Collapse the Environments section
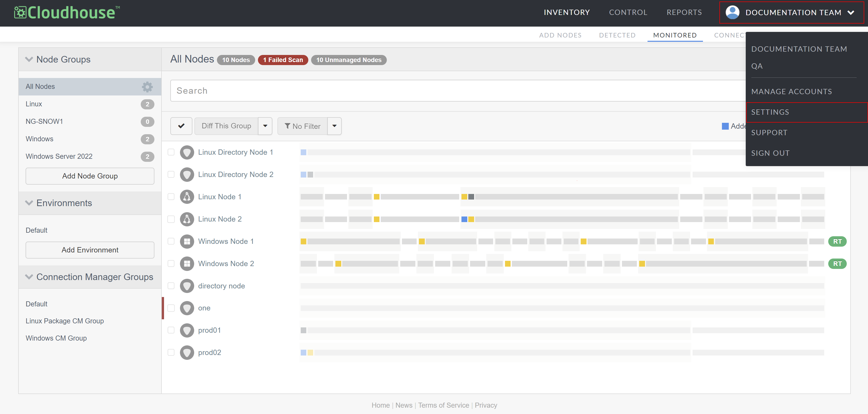Screen dimensions: 868x414 point(29,203)
